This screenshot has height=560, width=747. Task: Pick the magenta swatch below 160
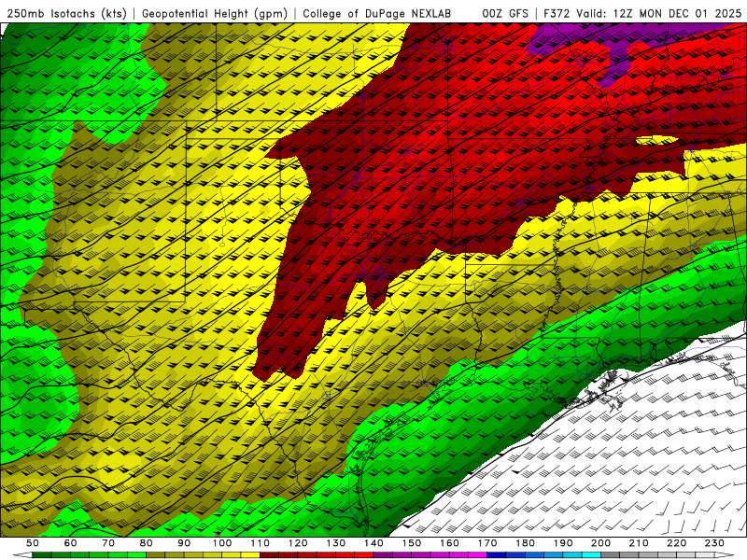tap(458, 555)
